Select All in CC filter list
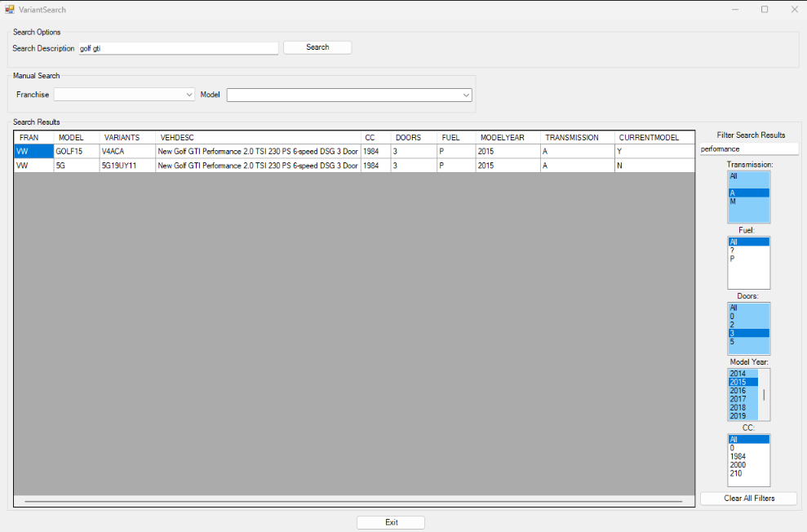Screen dimensions: 807x532 pyautogui.click(x=749, y=439)
